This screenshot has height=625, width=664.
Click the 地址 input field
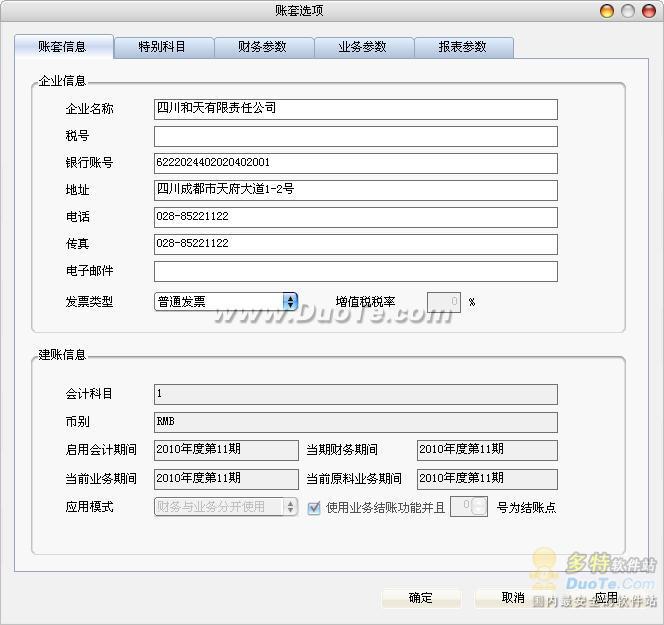tap(356, 190)
